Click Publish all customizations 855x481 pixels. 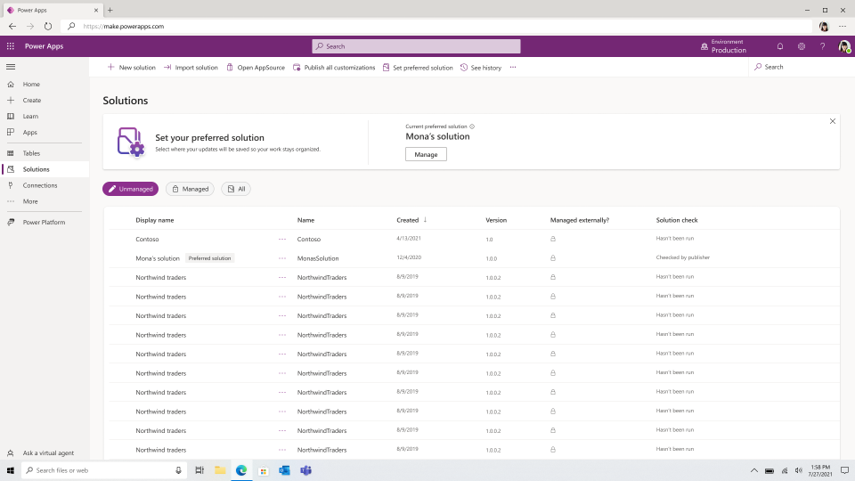point(333,68)
